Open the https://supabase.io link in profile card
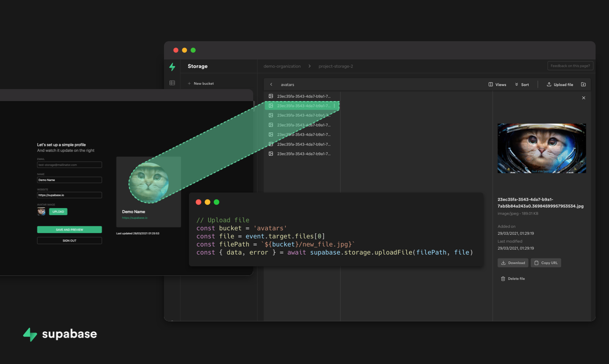Screen dimensions: 609x364 tap(135, 218)
